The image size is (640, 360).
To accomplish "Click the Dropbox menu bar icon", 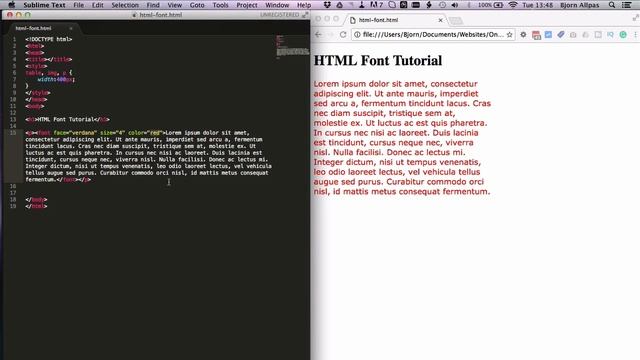I will [x=327, y=5].
